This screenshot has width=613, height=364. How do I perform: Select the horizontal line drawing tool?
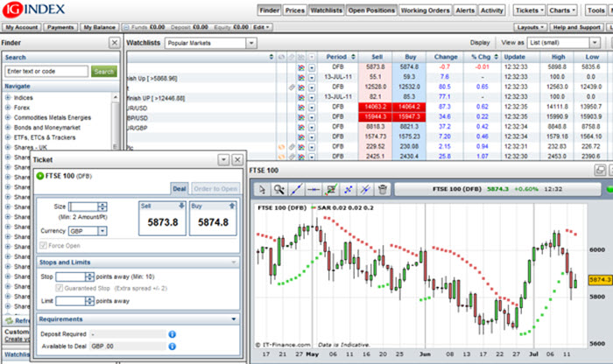[314, 189]
